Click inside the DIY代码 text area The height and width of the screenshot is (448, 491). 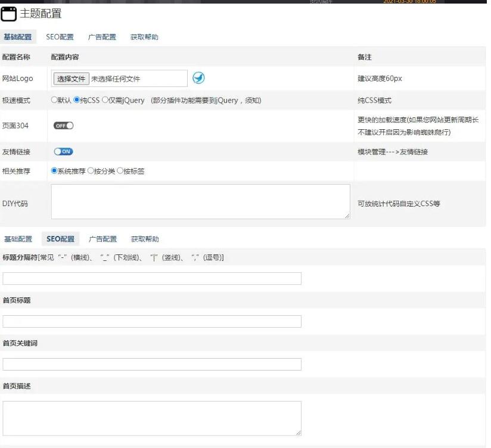[200, 201]
